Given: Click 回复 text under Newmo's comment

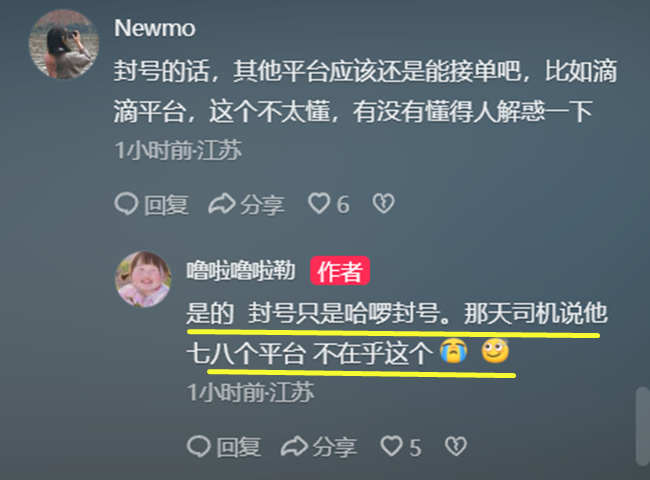Looking at the screenshot, I should coord(166,205).
